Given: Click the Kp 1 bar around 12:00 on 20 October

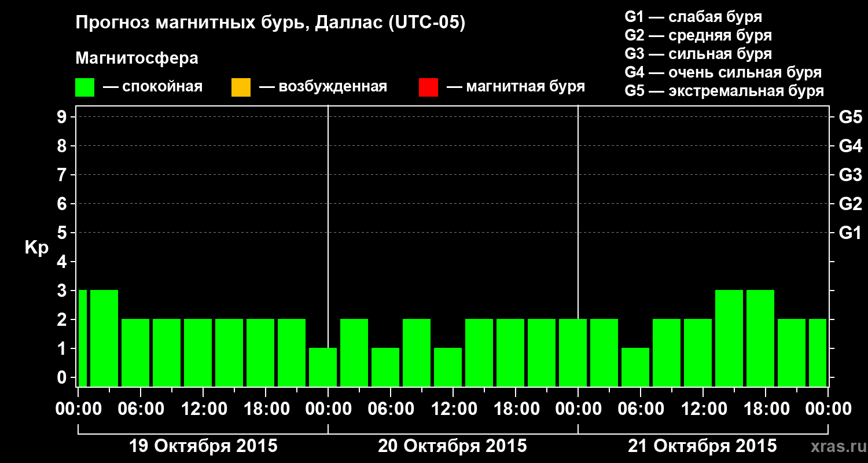Looking at the screenshot, I should (x=448, y=367).
